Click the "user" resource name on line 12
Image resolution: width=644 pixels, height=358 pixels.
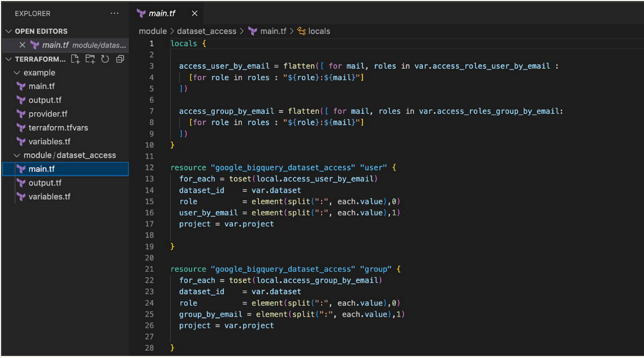(x=374, y=168)
